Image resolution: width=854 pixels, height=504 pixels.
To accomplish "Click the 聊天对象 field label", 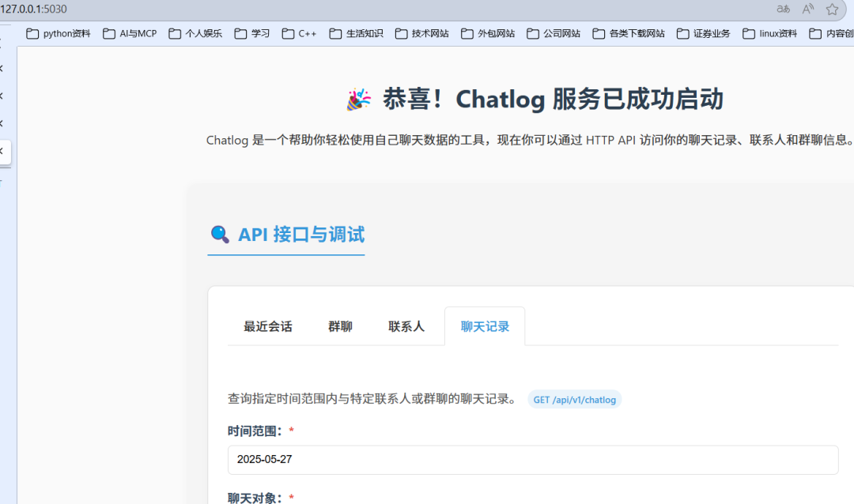I will (x=261, y=498).
